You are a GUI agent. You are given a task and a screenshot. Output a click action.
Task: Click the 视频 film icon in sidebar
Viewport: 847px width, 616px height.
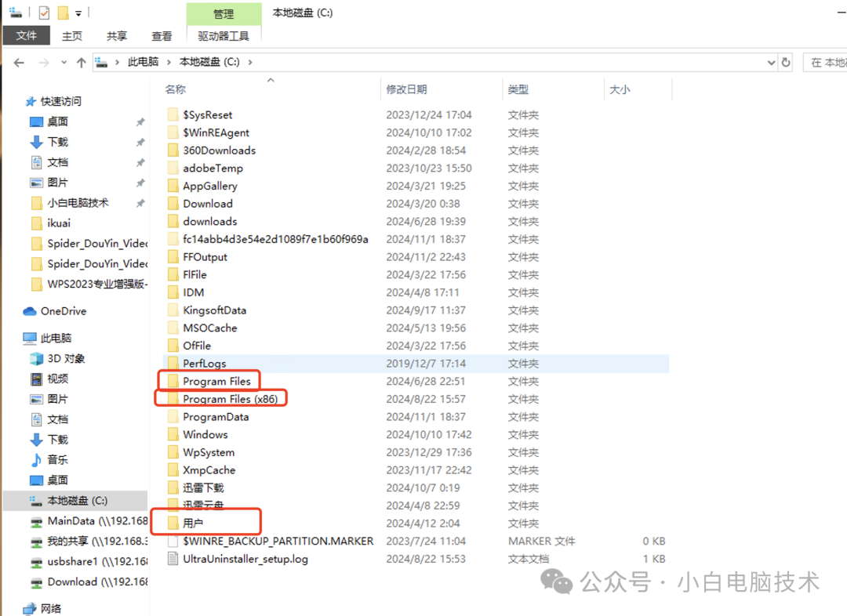[x=36, y=379]
